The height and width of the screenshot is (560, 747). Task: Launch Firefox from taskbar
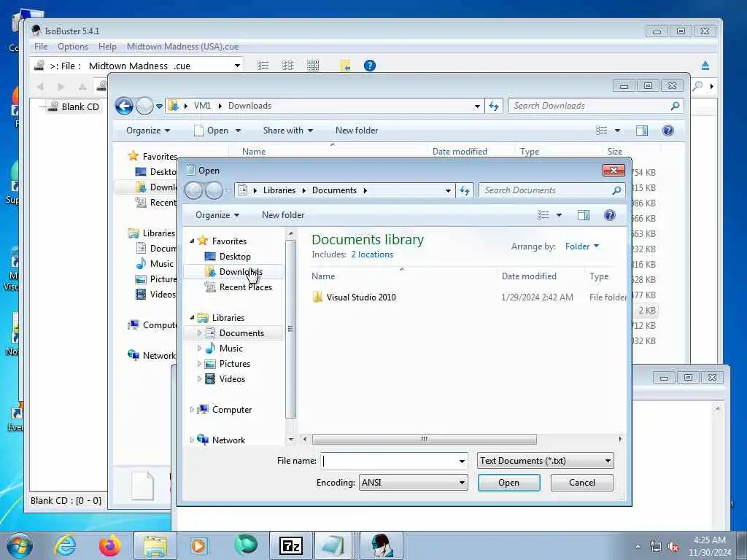click(x=109, y=545)
